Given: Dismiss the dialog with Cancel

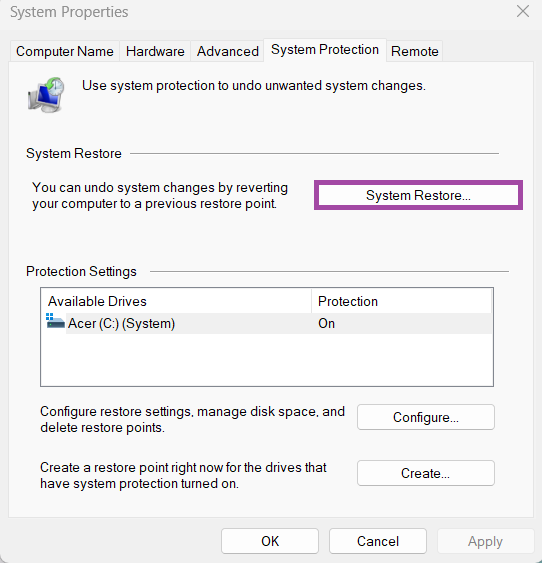Looking at the screenshot, I should point(378,541).
